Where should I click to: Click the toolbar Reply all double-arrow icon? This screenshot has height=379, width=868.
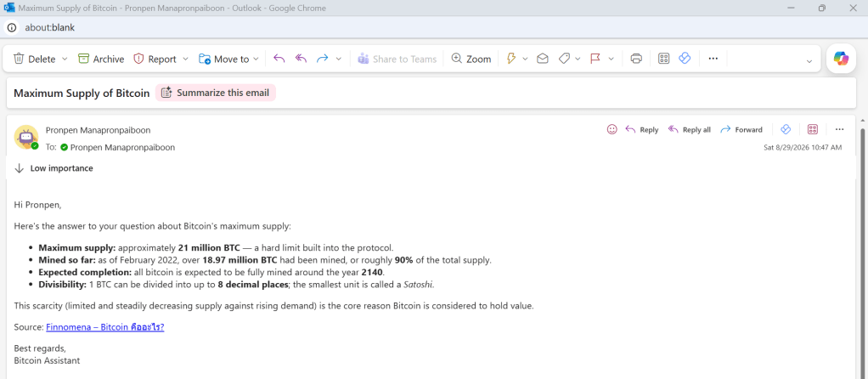tap(301, 59)
